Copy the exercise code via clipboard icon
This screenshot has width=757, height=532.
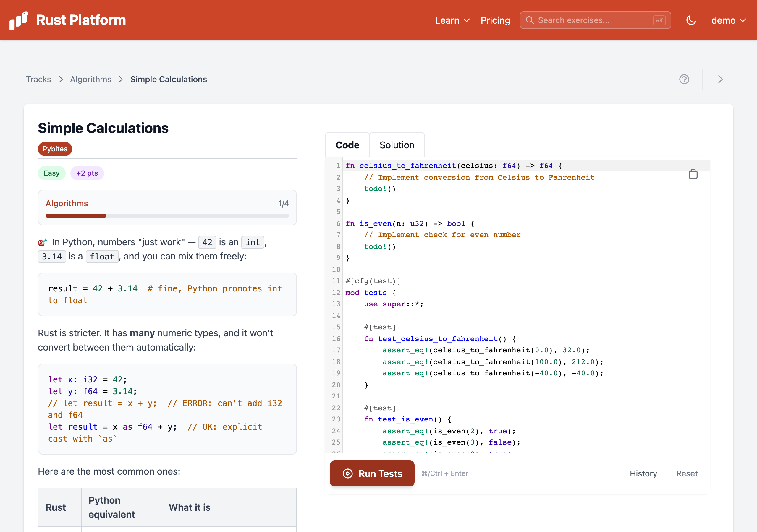pyautogui.click(x=693, y=174)
